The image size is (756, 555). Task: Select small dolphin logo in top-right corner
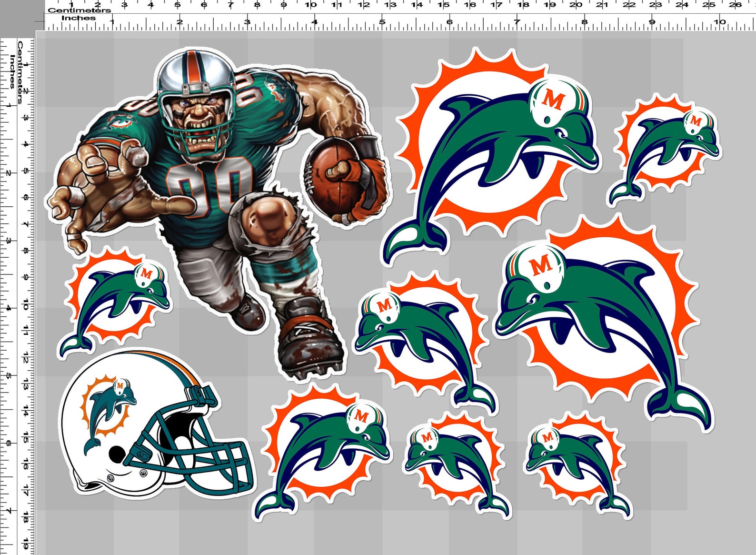pyautogui.click(x=664, y=149)
